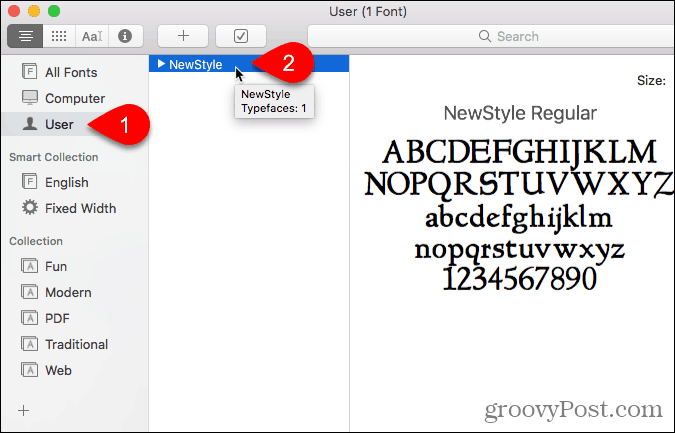Click the NewStyle Regular preview heading
The width and height of the screenshot is (675, 433).
520,113
